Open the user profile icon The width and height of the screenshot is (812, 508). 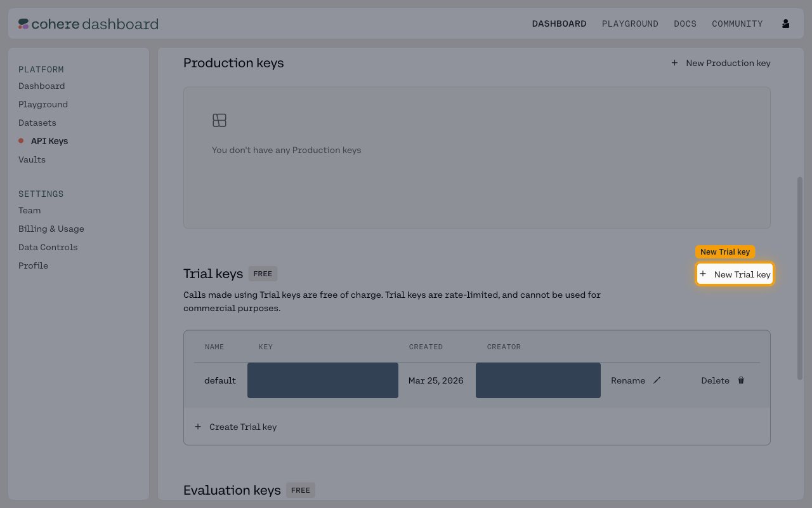click(786, 23)
